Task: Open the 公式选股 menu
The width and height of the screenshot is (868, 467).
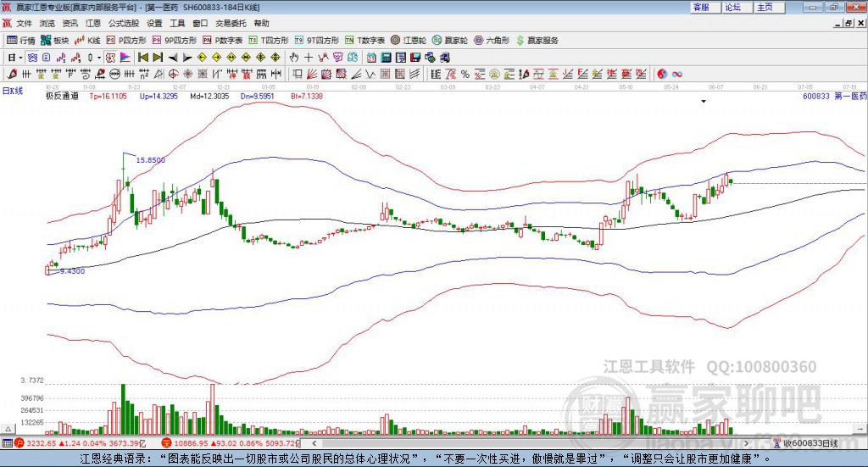Action: (x=124, y=23)
